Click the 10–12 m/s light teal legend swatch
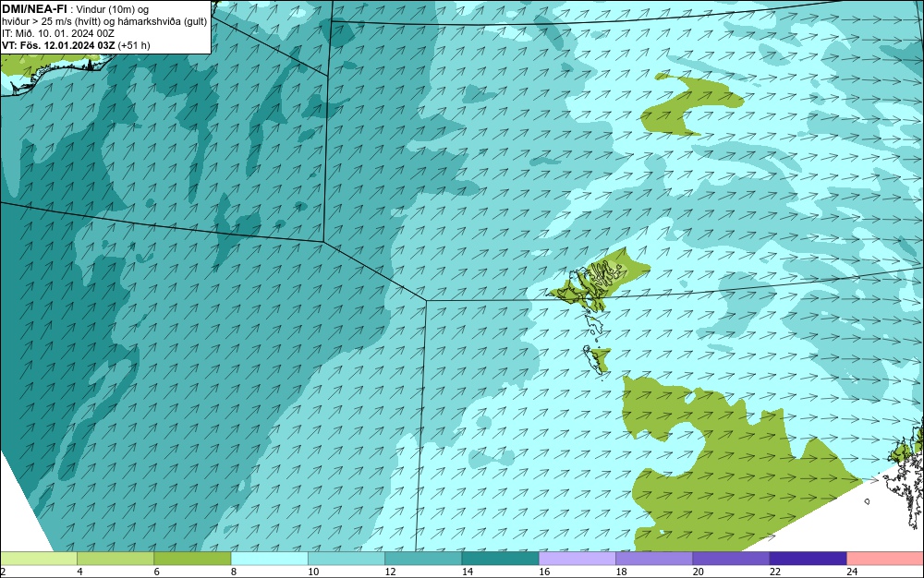This screenshot has height=578, width=924. 346,558
